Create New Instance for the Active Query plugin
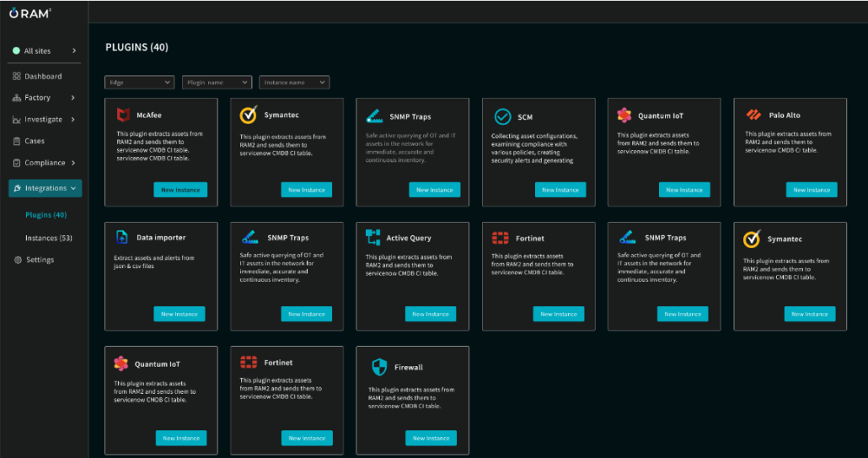Screen dimensions: 868x458 [431, 314]
